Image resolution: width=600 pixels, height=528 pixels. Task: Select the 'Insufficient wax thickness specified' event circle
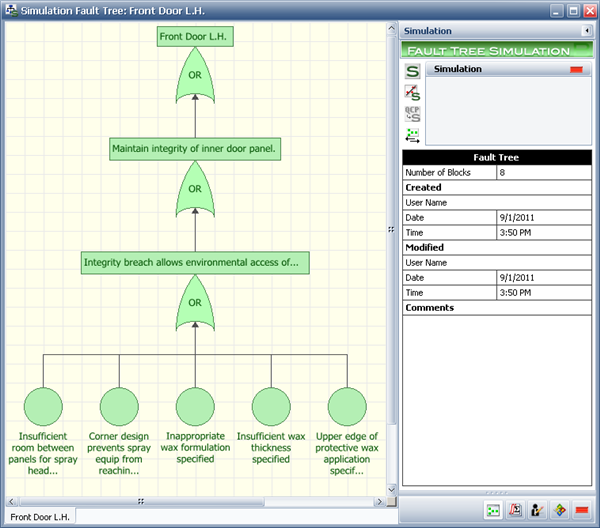point(271,407)
